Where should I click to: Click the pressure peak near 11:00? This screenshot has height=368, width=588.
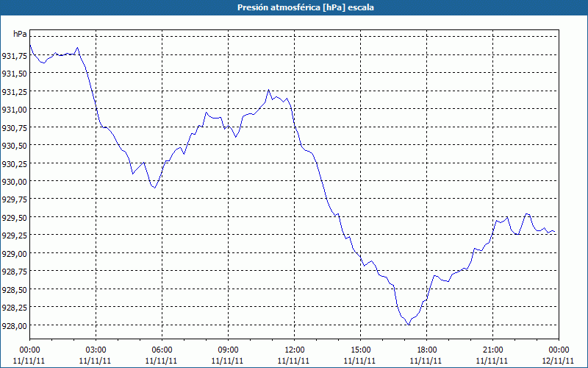click(x=268, y=90)
